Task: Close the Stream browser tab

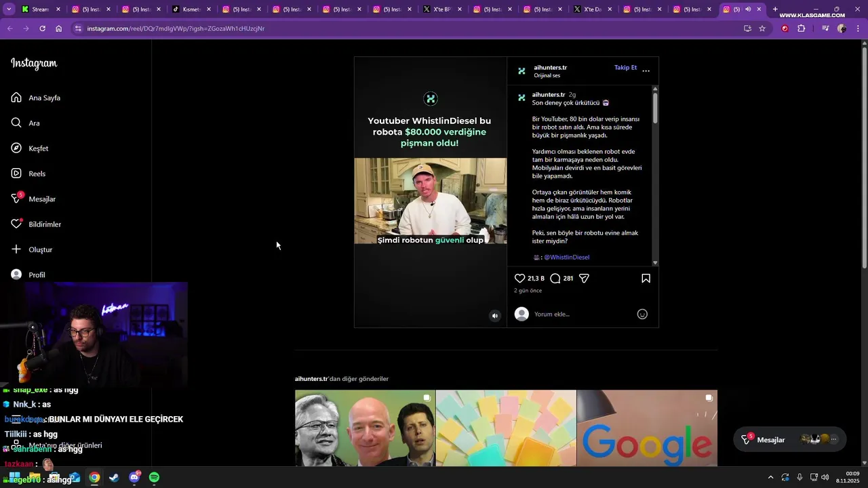Action: click(x=58, y=9)
